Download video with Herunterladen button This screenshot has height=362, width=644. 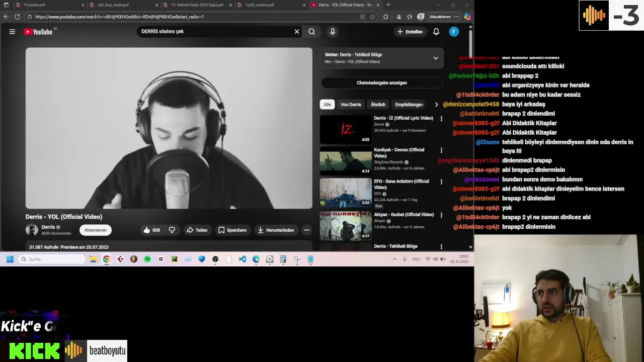point(276,230)
